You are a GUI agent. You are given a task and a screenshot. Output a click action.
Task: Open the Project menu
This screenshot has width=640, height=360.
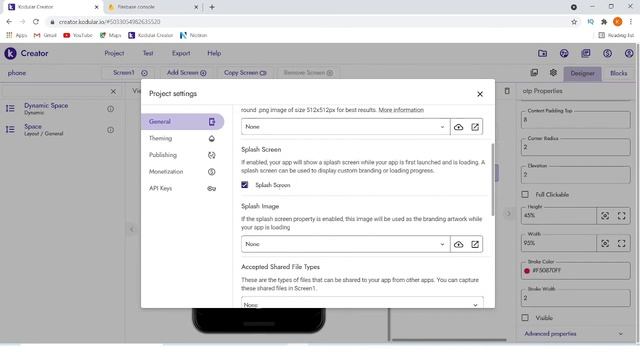[x=114, y=53]
